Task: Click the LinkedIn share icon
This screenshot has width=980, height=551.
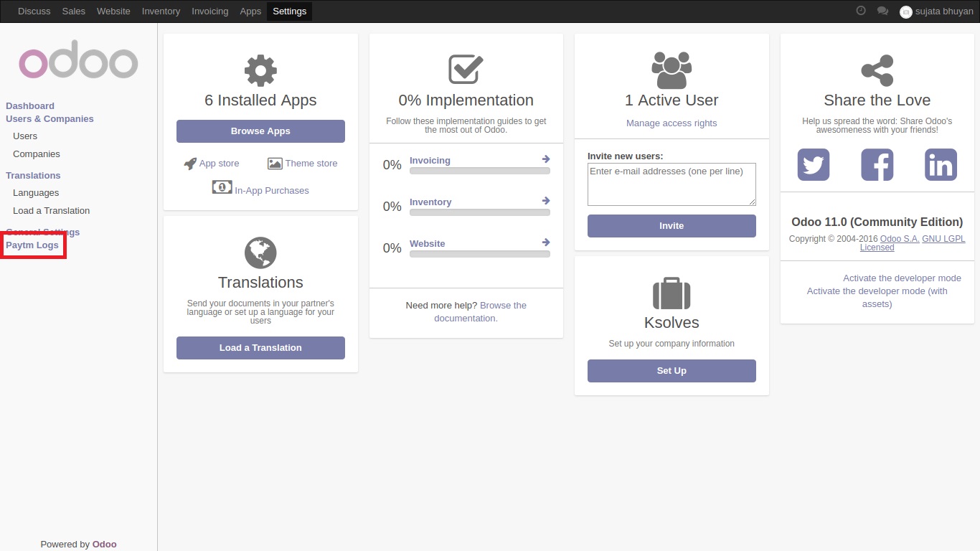Action: pyautogui.click(x=941, y=165)
